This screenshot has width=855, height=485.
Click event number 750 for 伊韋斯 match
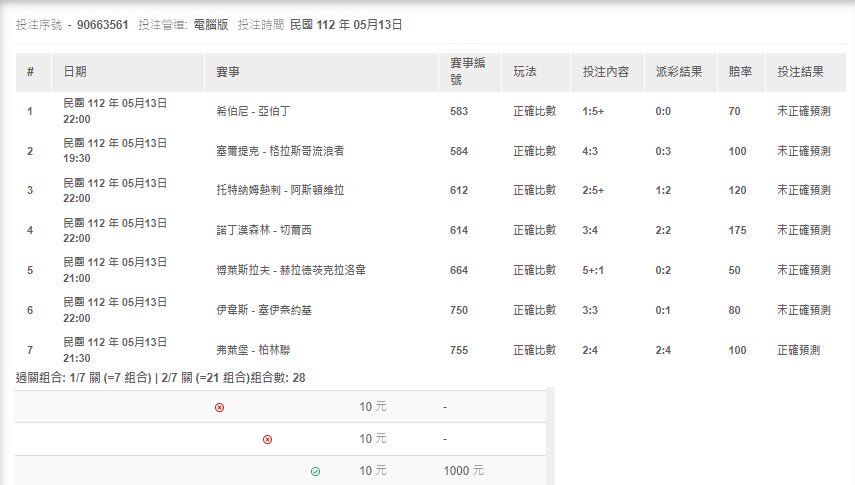(x=459, y=310)
